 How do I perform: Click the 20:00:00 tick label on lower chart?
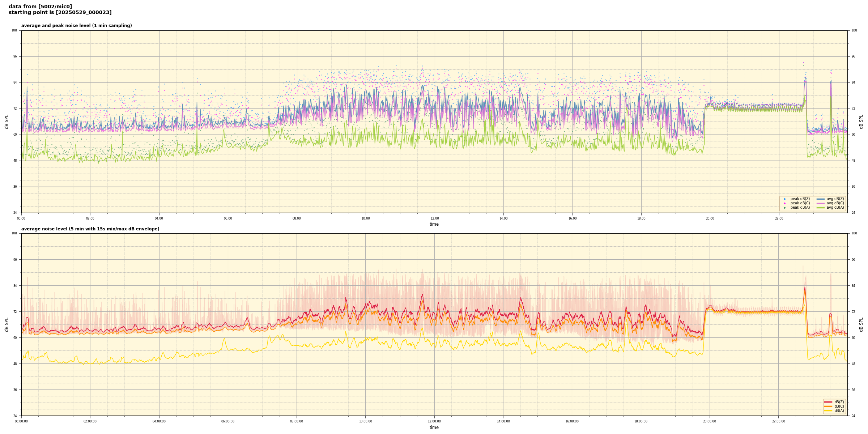coord(710,421)
